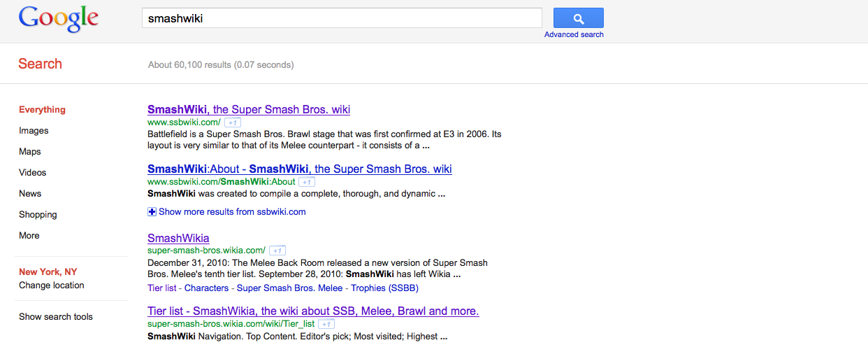Screen dimensions: 868x345
Task: Click +1 button next to SmashWiki:About URL
Action: point(308,182)
